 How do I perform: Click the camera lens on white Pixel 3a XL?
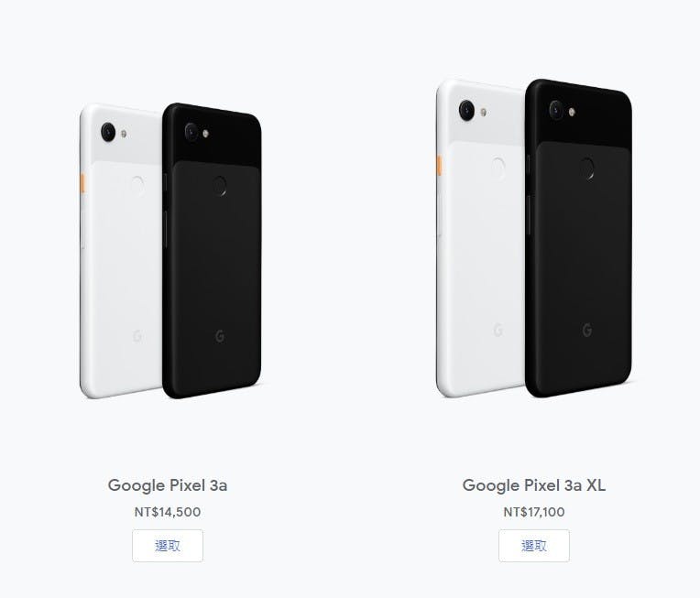pyautogui.click(x=466, y=110)
